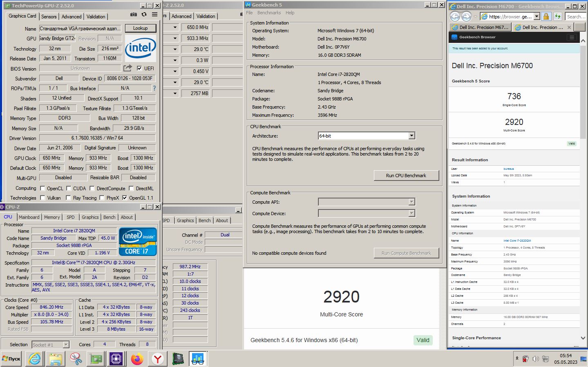Click the Intel logo in GPU-Z
This screenshot has width=588, height=367.
[140, 48]
